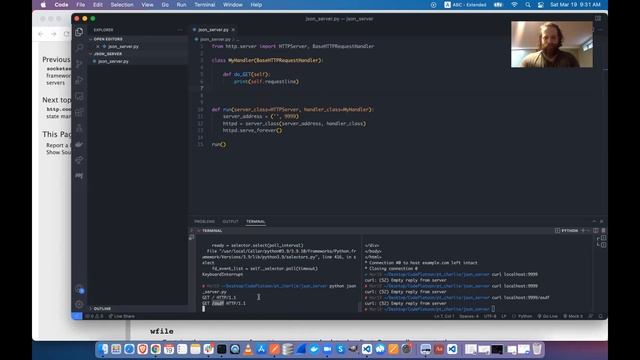
Task: Open Trash from the dock
Action: (x=537, y=349)
